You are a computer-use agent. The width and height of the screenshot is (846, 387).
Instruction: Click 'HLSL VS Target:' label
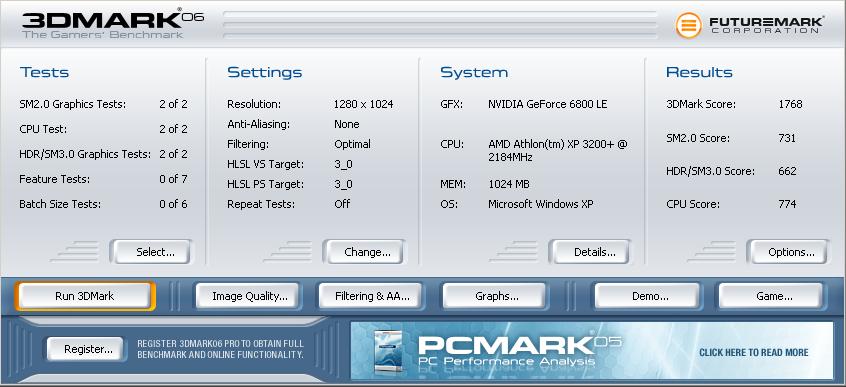click(265, 164)
